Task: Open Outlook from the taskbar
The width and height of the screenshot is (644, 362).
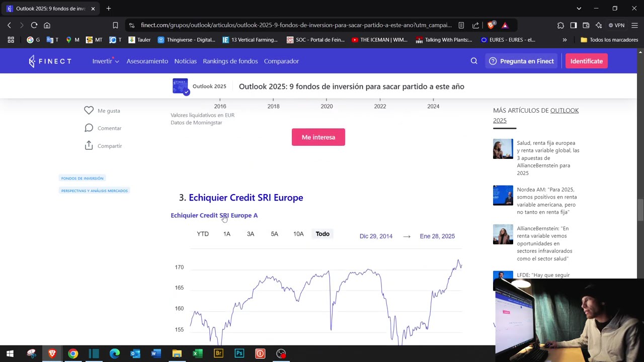Action: [135, 353]
